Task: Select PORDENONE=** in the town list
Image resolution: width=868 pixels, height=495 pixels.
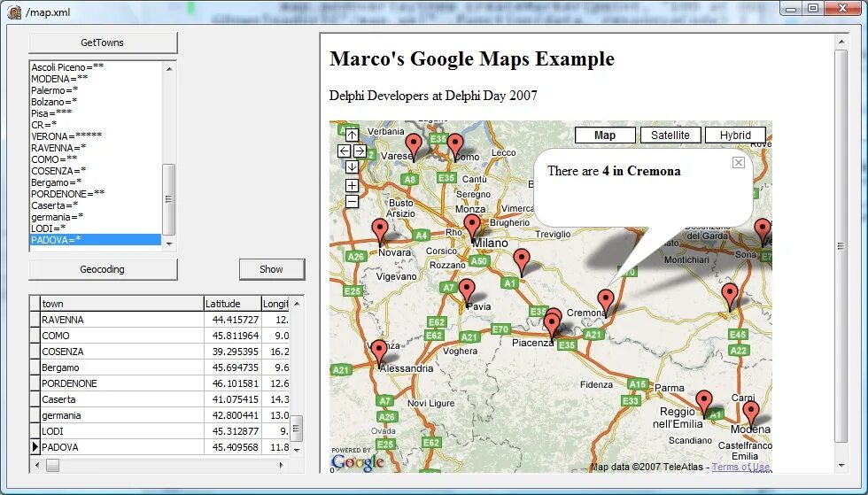Action: click(x=96, y=194)
